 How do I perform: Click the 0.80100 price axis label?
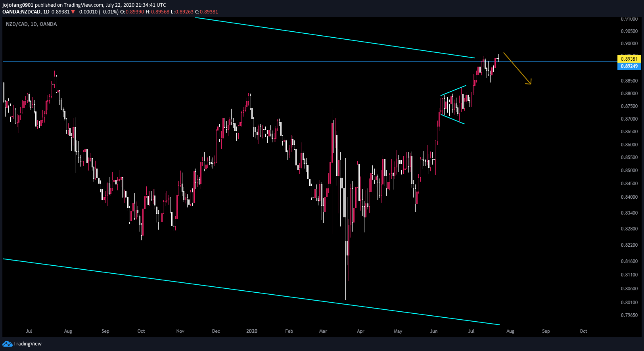pos(629,303)
